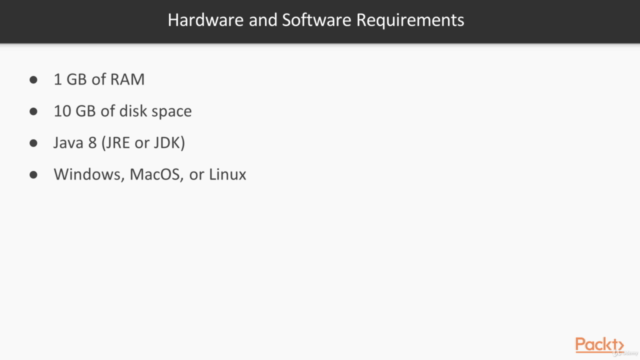640x360 pixels.
Task: Click the word 'Linux'
Action: [227, 175]
